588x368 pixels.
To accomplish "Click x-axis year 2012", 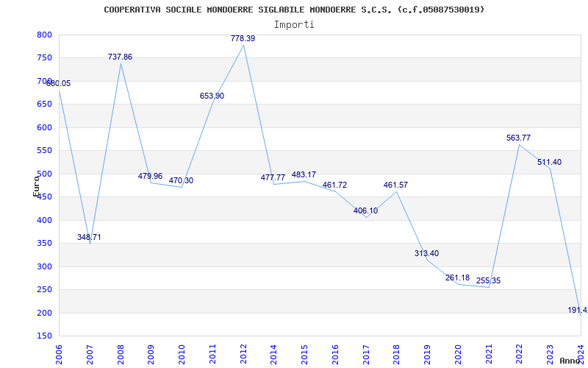I will [243, 354].
